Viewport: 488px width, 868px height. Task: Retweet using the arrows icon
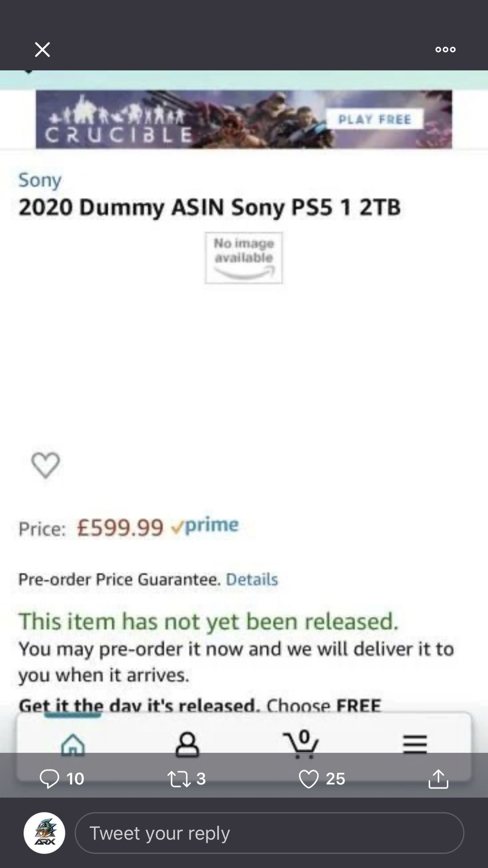coord(180,779)
